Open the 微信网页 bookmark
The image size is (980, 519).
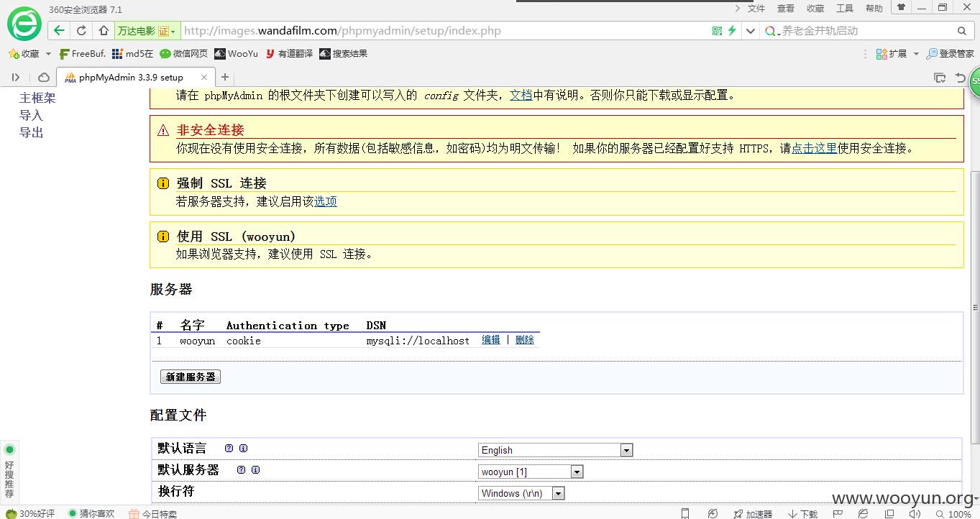tap(183, 54)
